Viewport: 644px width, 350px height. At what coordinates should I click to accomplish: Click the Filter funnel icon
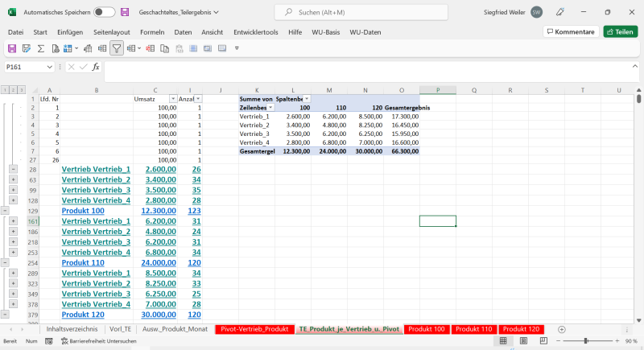point(117,48)
